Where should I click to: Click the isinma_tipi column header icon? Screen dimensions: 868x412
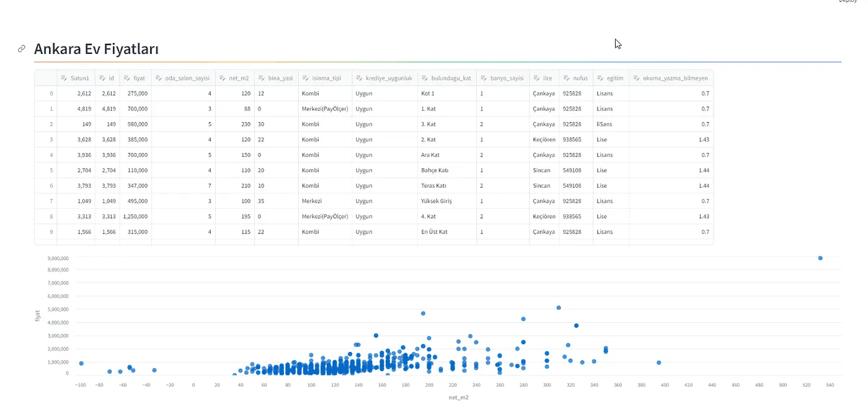pyautogui.click(x=305, y=78)
